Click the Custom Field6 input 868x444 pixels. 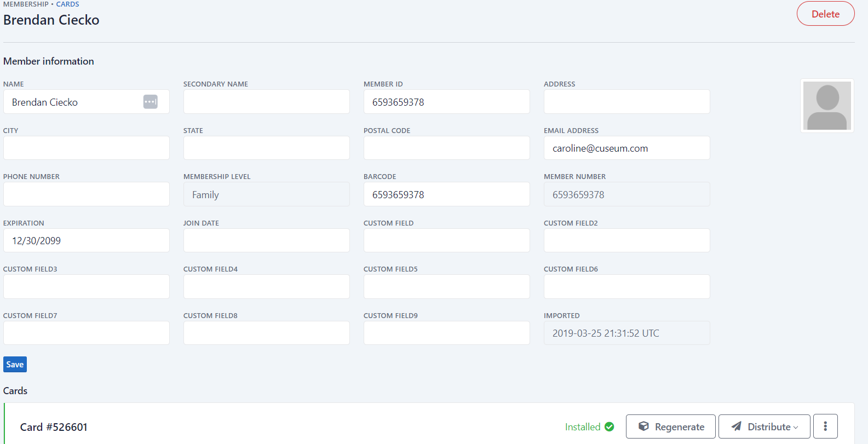[x=626, y=287]
